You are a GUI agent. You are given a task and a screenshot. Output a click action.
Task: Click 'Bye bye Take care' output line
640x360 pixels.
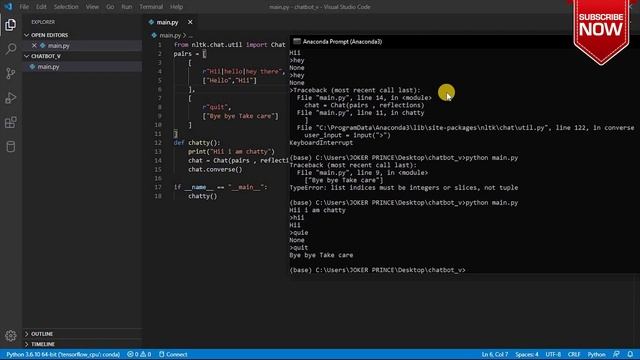pyautogui.click(x=321, y=255)
